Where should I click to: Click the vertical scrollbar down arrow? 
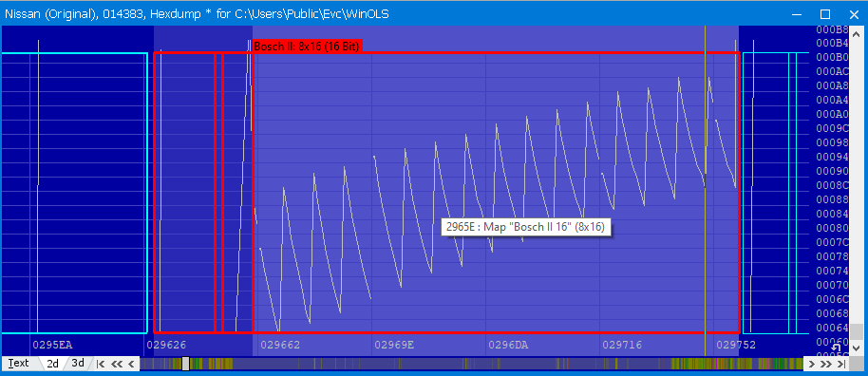click(x=857, y=348)
